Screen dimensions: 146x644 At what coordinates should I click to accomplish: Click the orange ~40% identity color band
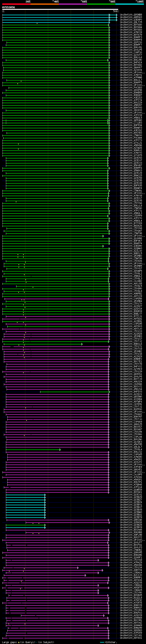pyautogui.click(x=45, y=4)
